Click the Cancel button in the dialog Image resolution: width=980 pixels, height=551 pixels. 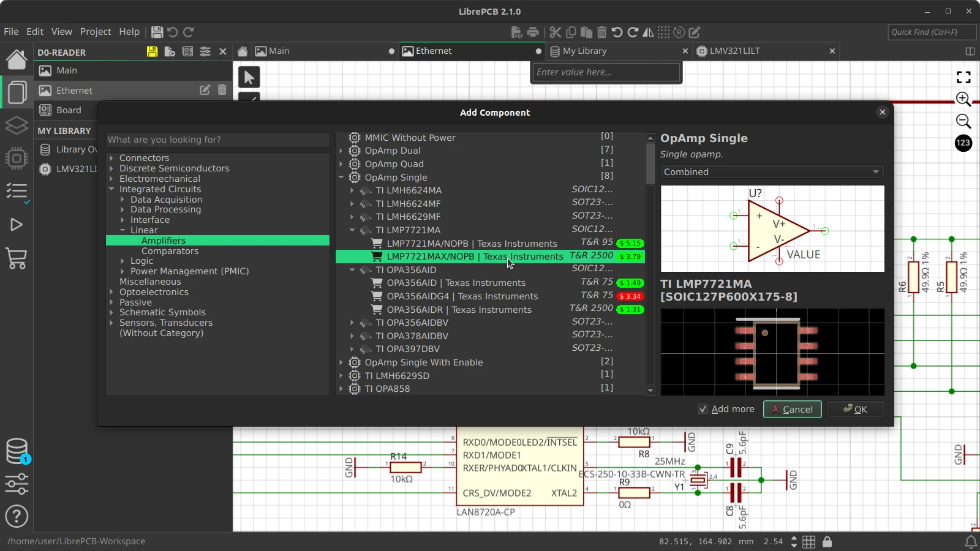pos(792,409)
